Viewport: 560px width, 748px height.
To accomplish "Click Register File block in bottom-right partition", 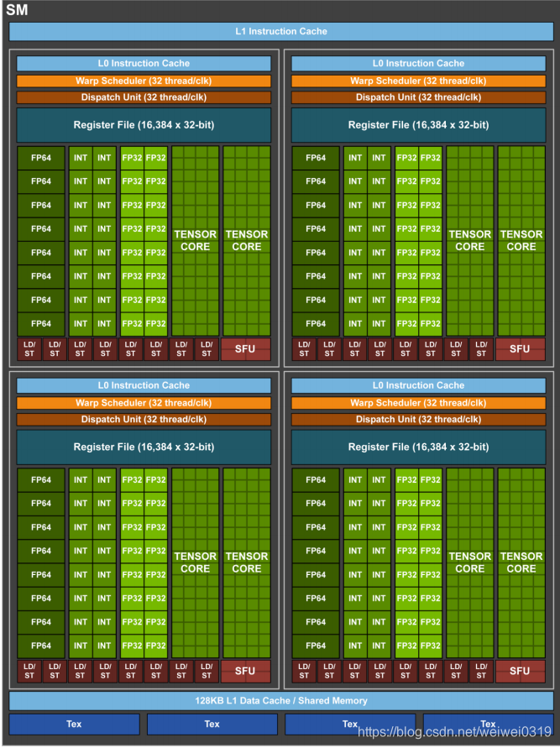I will (x=418, y=447).
